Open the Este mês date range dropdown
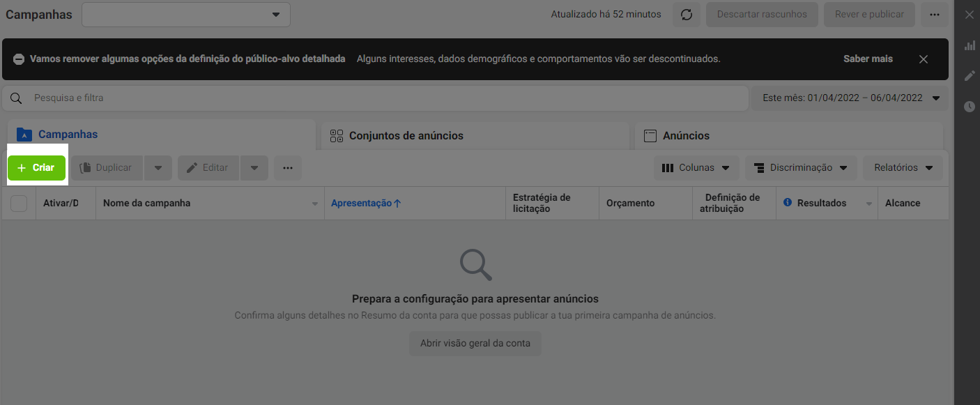Image resolution: width=980 pixels, height=405 pixels. pos(849,98)
